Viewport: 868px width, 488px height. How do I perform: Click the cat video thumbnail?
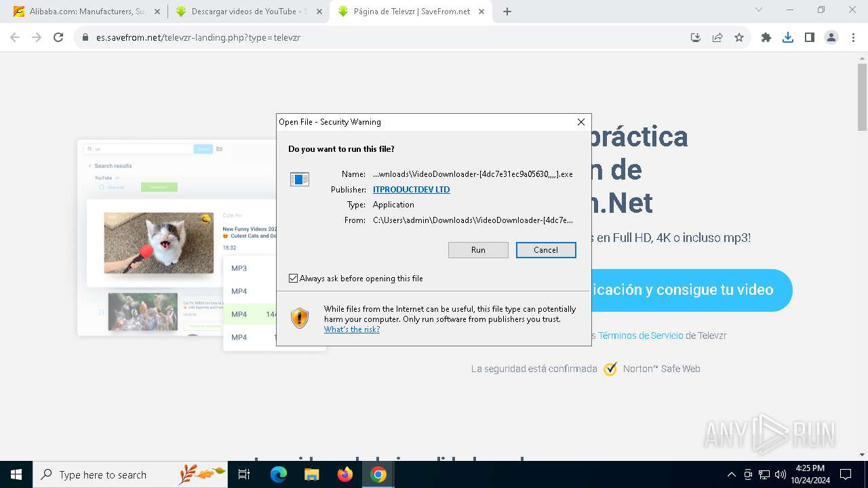[159, 243]
